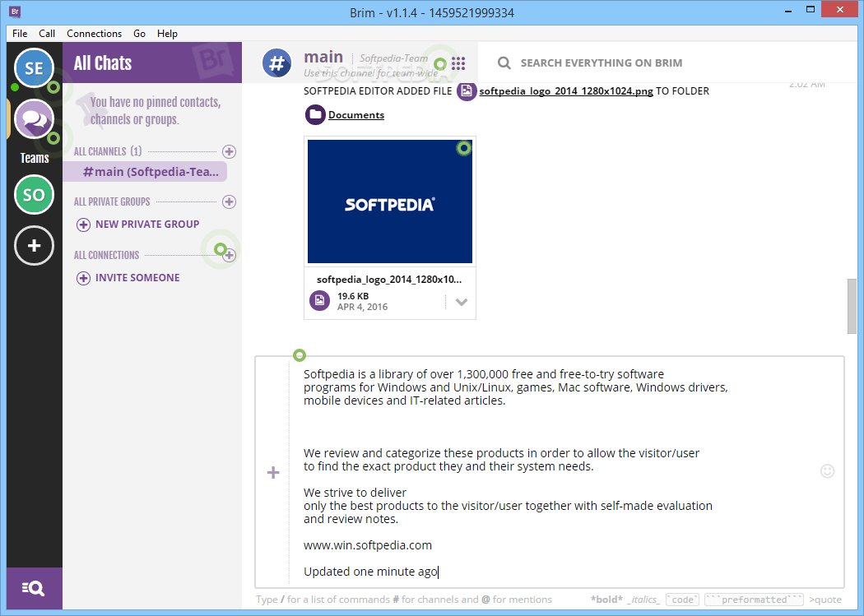Switch to the SO team avatar
Screen dimensions: 864x616
click(x=35, y=194)
